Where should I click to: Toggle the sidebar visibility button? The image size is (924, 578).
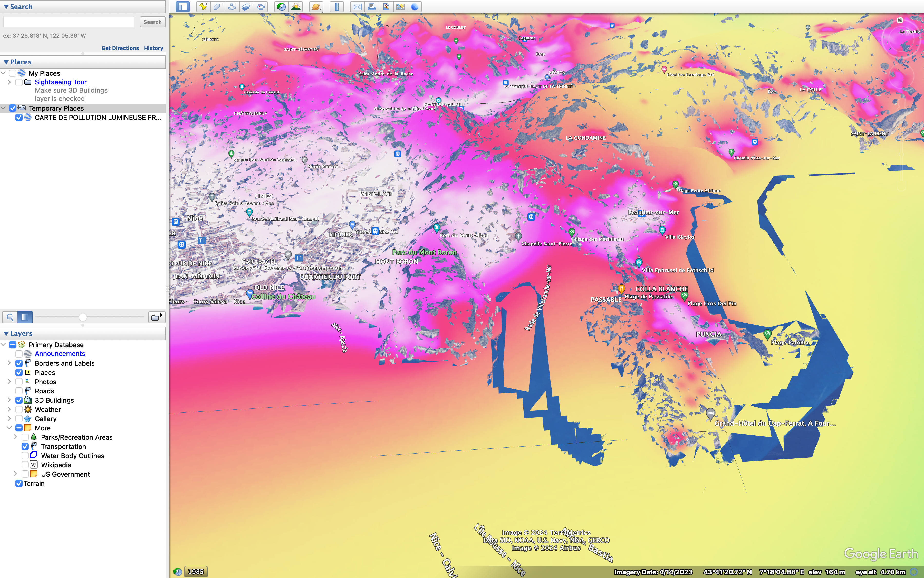click(183, 6)
